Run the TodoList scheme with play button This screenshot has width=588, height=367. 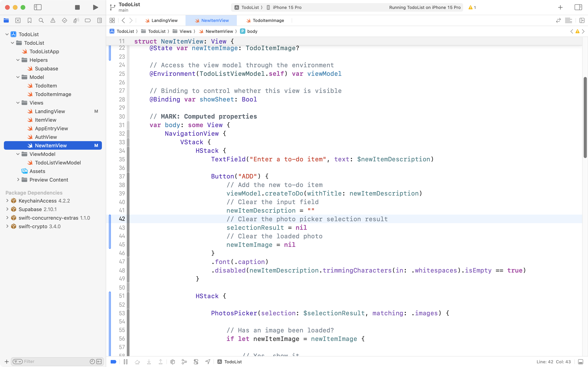[95, 7]
